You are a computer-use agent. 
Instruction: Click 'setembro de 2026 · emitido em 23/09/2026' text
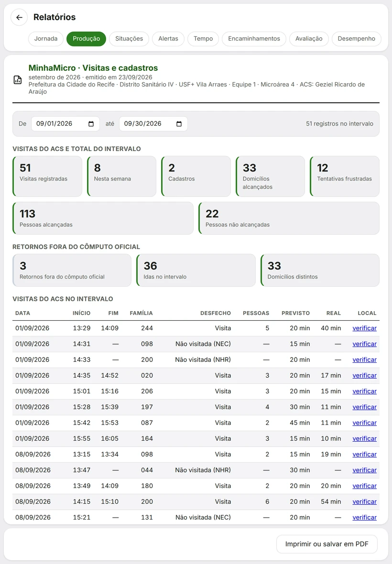click(90, 77)
